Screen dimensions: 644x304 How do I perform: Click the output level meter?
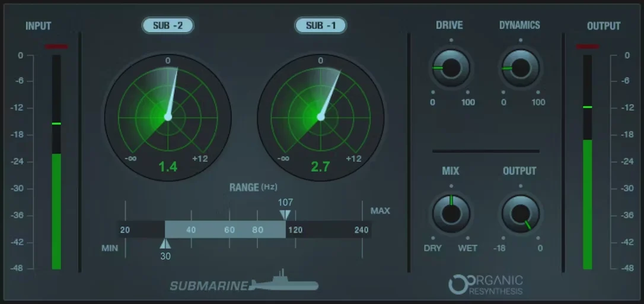588,162
